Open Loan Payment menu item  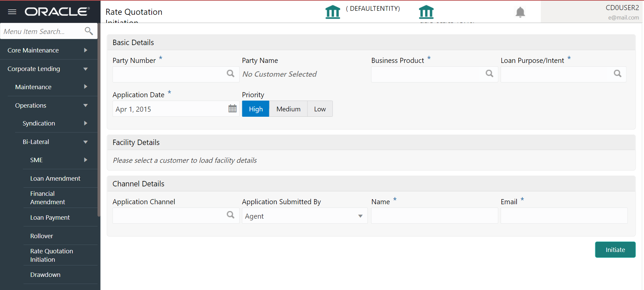coord(60,217)
